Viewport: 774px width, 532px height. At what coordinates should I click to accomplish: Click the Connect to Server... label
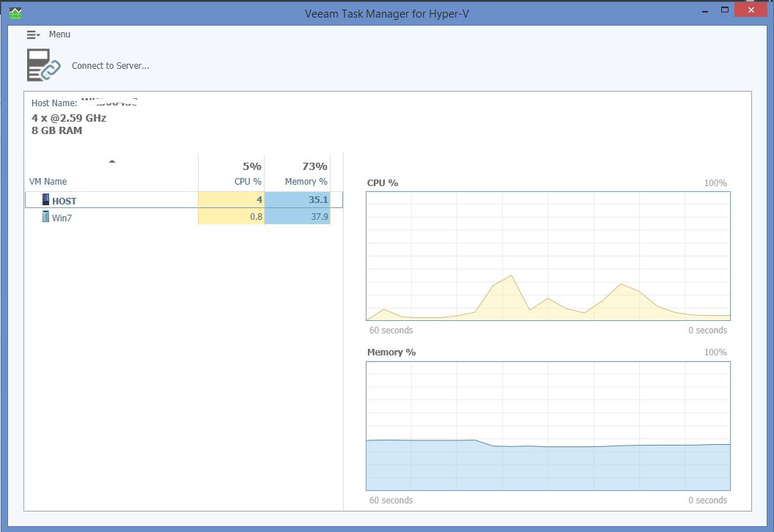pyautogui.click(x=110, y=65)
